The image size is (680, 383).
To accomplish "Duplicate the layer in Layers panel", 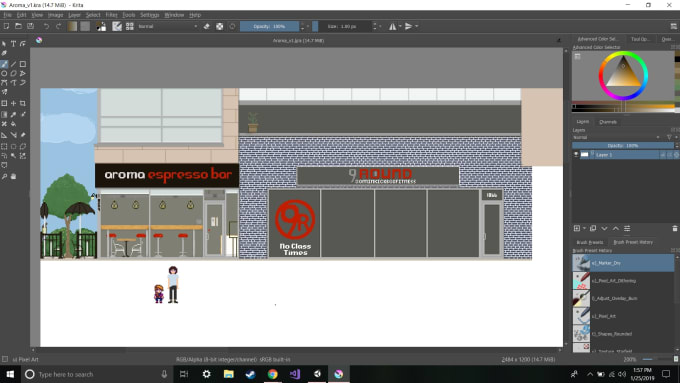I will pos(593,228).
